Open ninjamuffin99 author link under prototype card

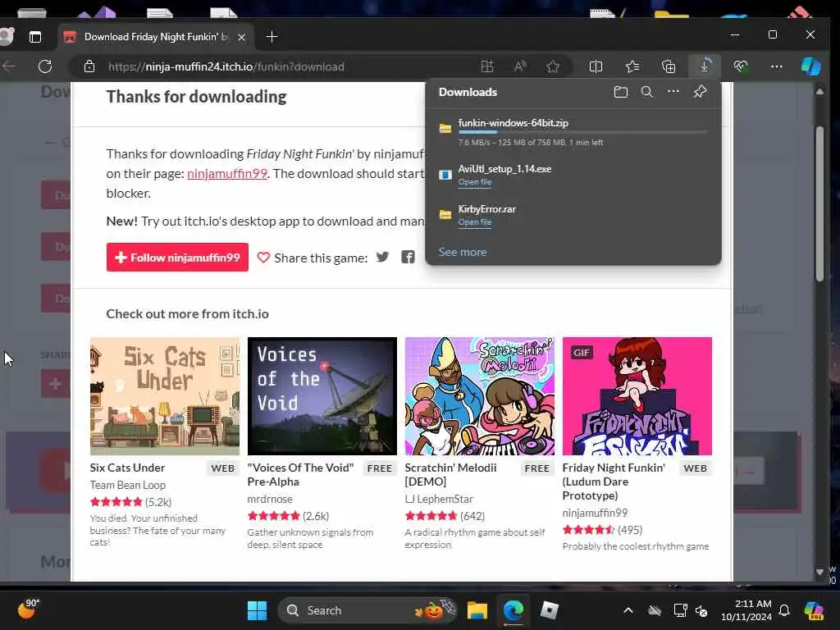595,513
